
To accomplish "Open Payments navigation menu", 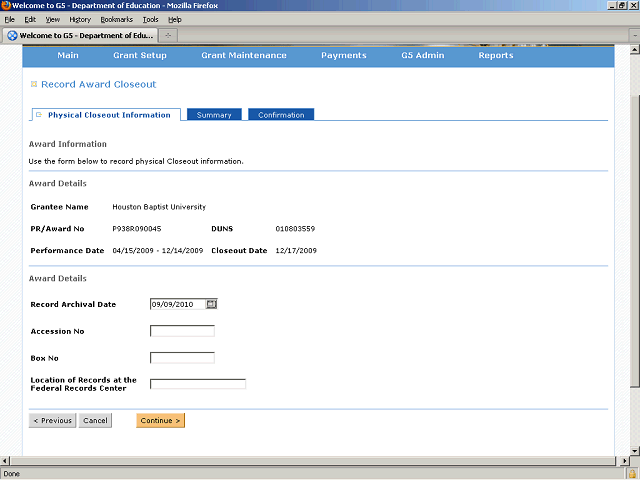I will 344,56.
